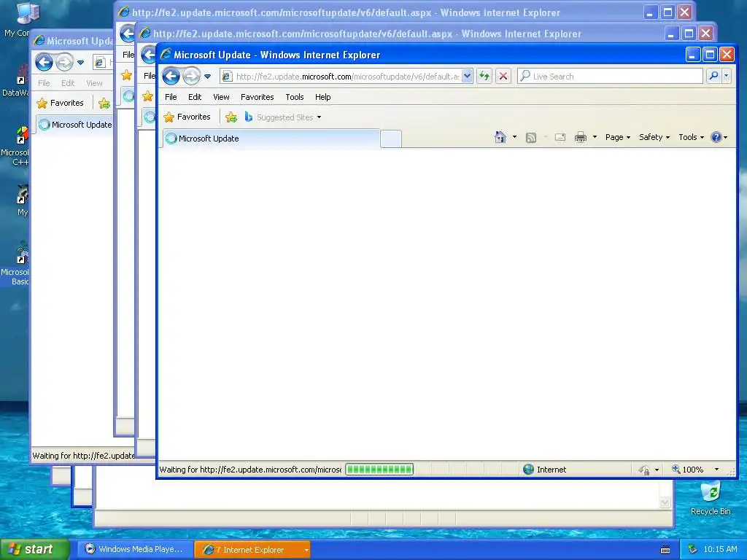Image resolution: width=747 pixels, height=560 pixels.
Task: Click back button in leftmost Microsoft Update window
Action: [44, 62]
